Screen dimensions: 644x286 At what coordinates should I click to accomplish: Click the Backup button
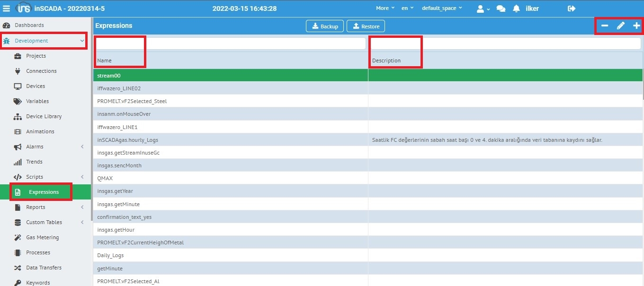tap(325, 26)
